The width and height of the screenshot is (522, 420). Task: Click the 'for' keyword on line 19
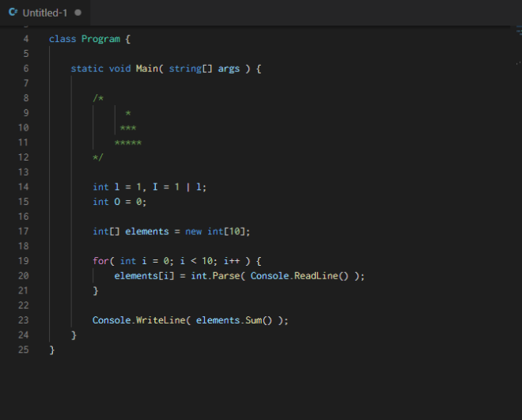tap(100, 261)
